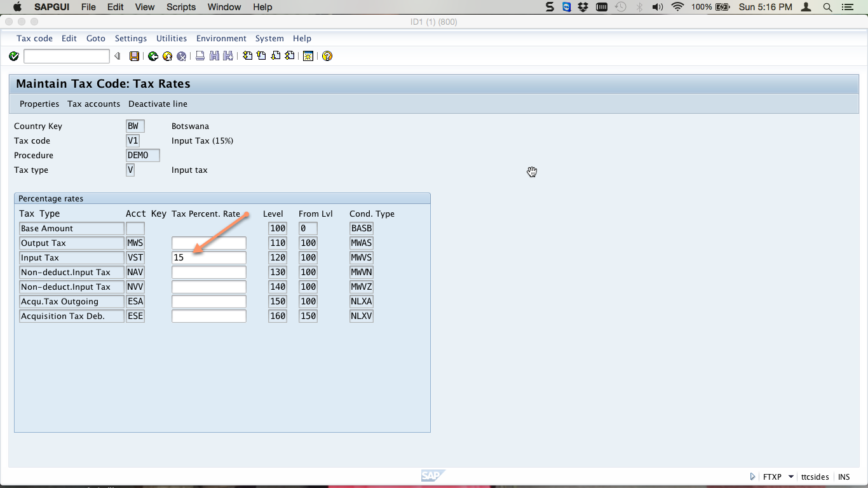The height and width of the screenshot is (488, 868).
Task: Click the MWVS condition type cell
Action: 362,257
